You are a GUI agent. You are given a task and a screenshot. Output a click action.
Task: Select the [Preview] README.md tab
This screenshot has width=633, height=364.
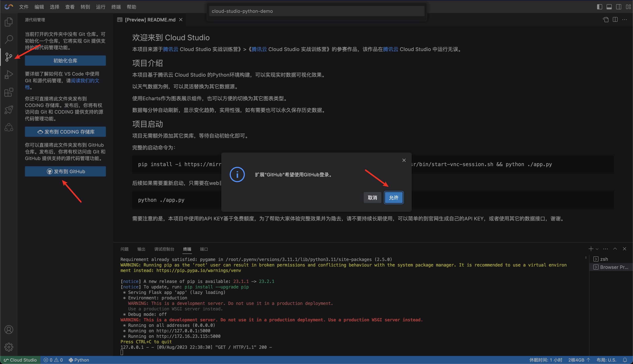(x=150, y=20)
